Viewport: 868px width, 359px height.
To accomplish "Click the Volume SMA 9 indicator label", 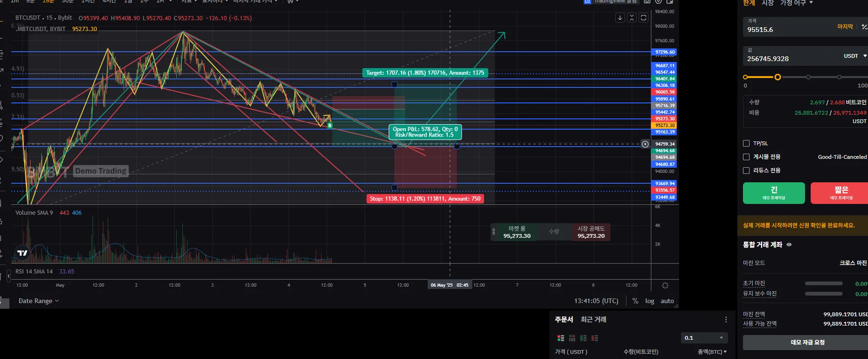I will [34, 213].
